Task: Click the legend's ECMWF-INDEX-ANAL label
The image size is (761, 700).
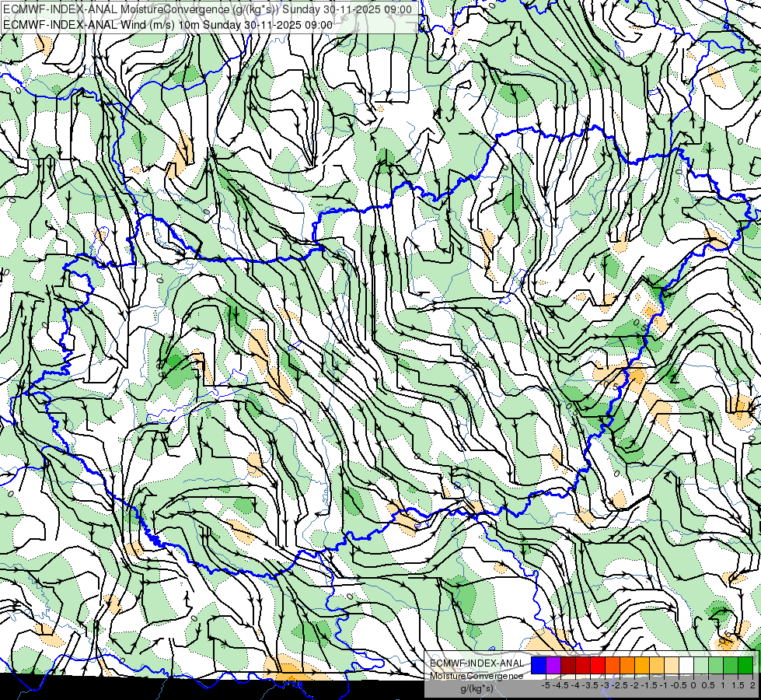Action: coord(476,663)
